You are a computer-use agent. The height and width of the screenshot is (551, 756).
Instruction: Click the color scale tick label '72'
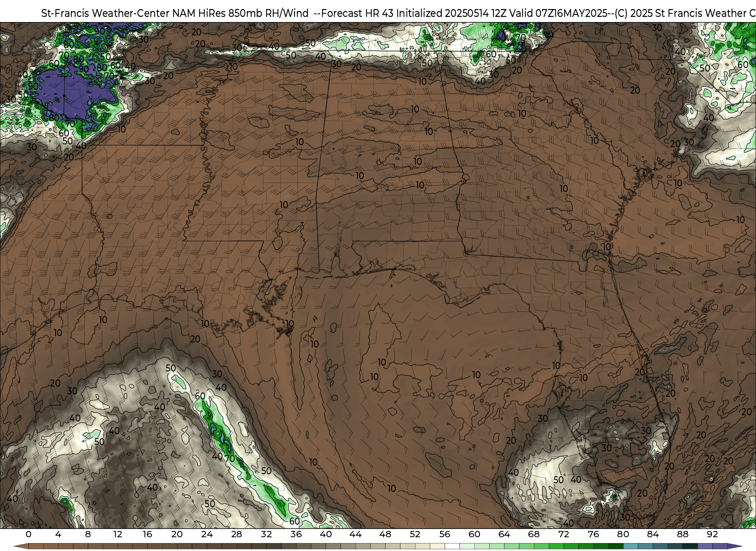coord(564,534)
